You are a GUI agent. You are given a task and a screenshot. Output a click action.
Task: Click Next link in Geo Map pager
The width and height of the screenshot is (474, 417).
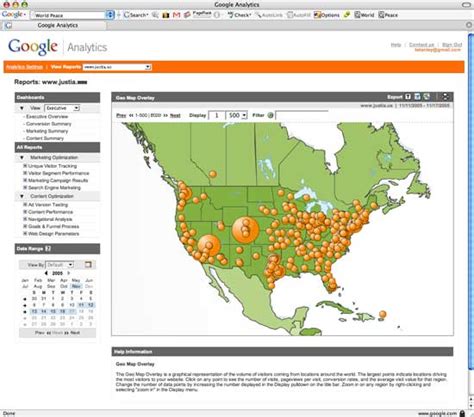point(175,115)
